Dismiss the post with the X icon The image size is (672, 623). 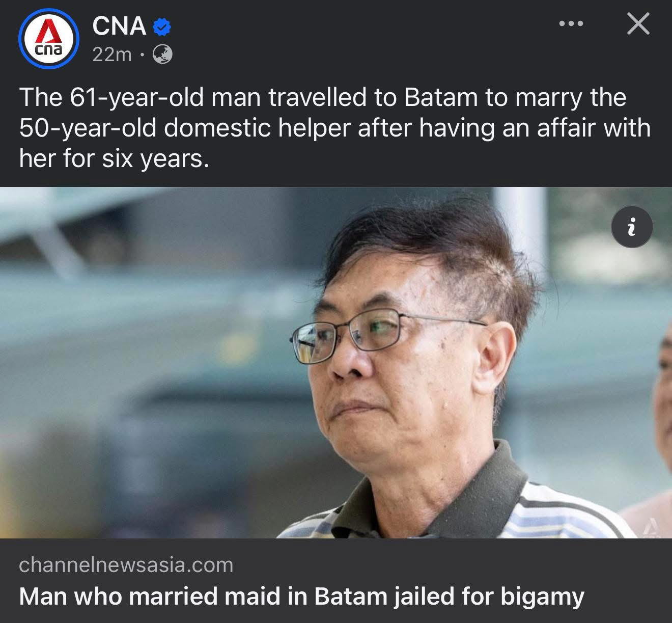[638, 23]
